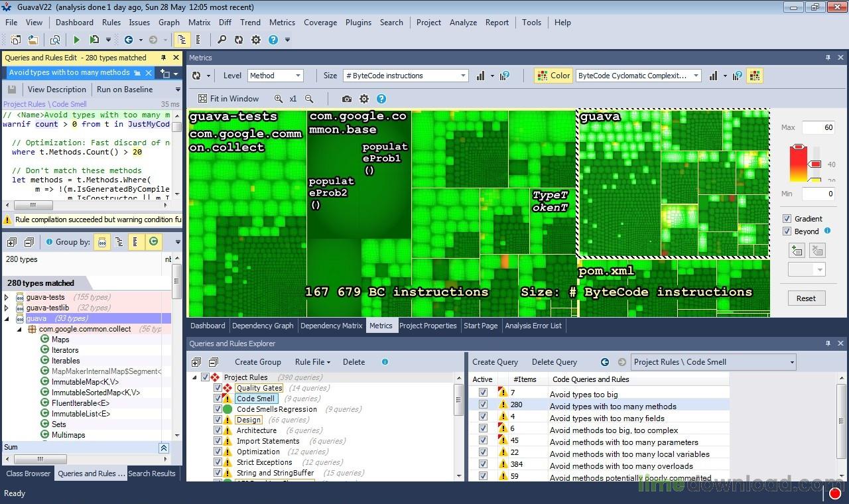The image size is (849, 504).
Task: Click the search magnifier icon in main toolbar
Action: tap(222, 40)
